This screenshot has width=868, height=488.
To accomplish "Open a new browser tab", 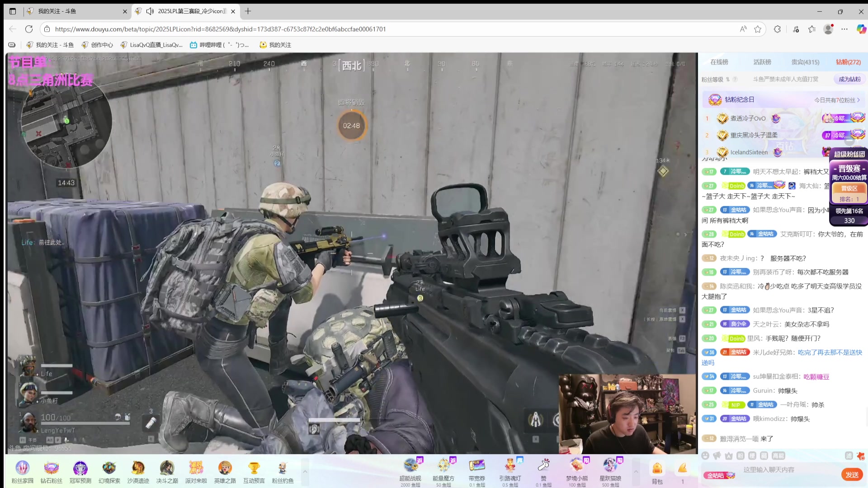I will pos(248,11).
